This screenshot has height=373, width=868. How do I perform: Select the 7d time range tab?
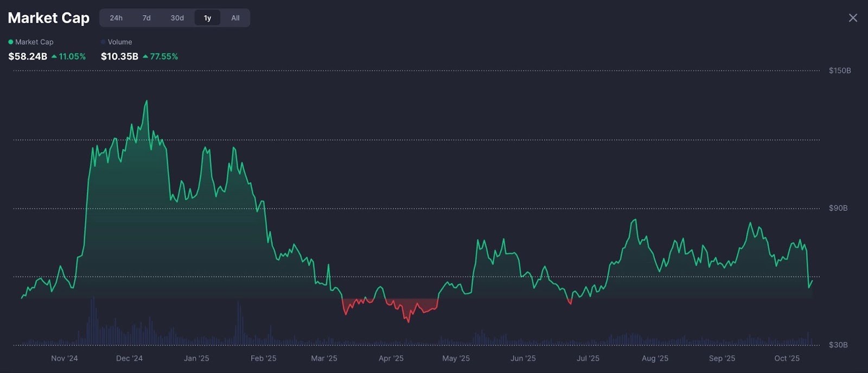pyautogui.click(x=146, y=18)
